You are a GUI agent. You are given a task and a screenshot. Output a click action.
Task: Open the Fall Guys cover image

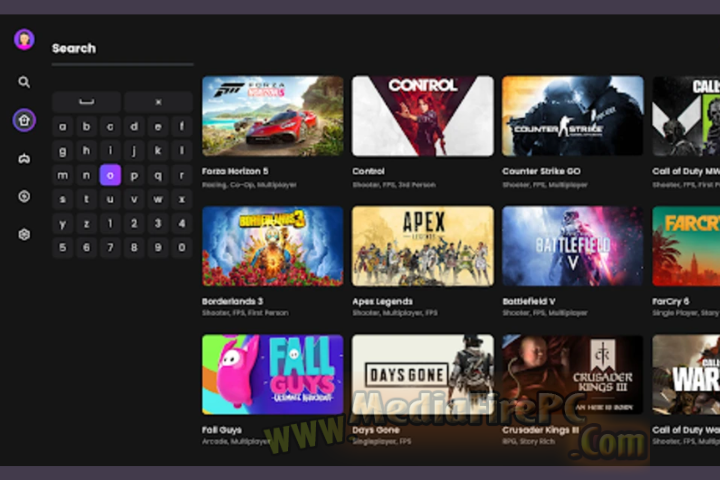pyautogui.click(x=273, y=375)
